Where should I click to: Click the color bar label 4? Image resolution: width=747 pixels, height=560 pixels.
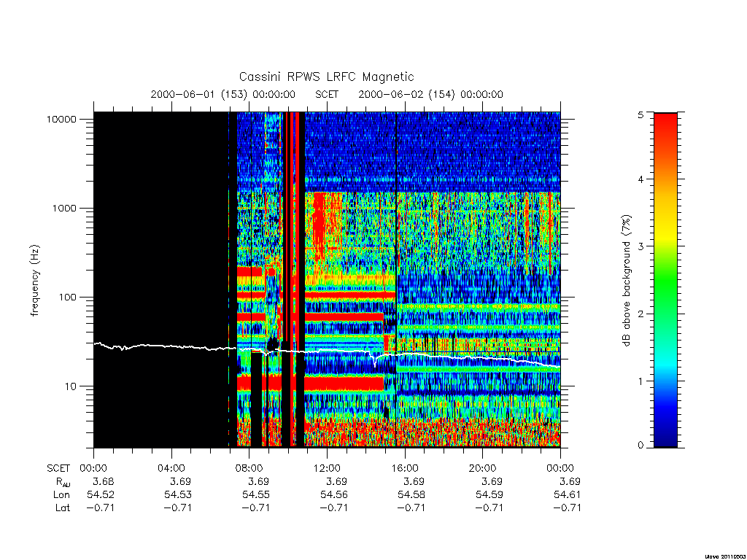640,179
